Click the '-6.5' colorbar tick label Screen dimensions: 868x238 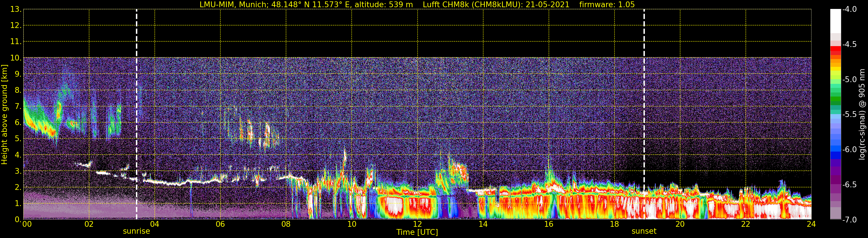pyautogui.click(x=850, y=184)
